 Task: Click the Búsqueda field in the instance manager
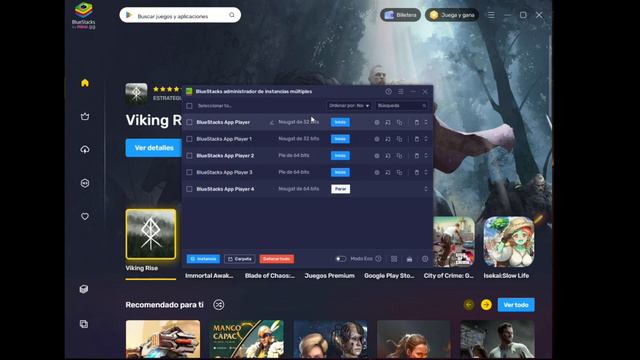tap(402, 106)
